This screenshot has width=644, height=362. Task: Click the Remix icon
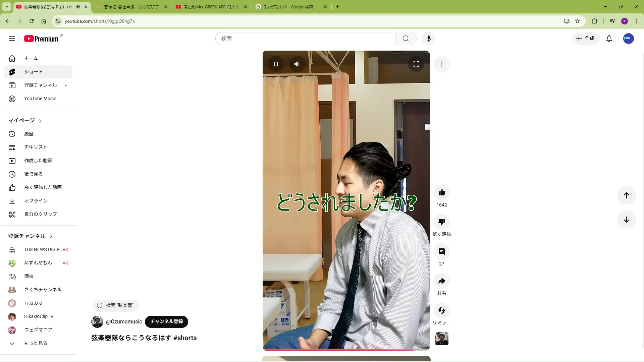coord(441,310)
